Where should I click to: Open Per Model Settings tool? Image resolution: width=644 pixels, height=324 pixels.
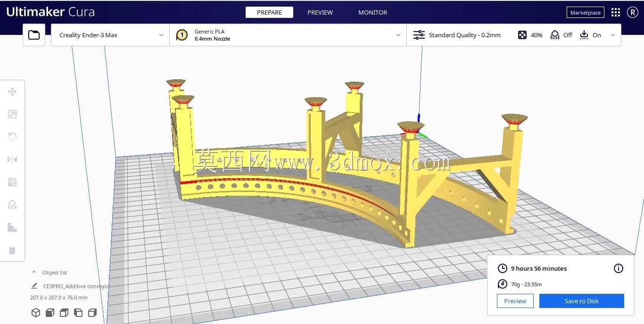click(12, 182)
